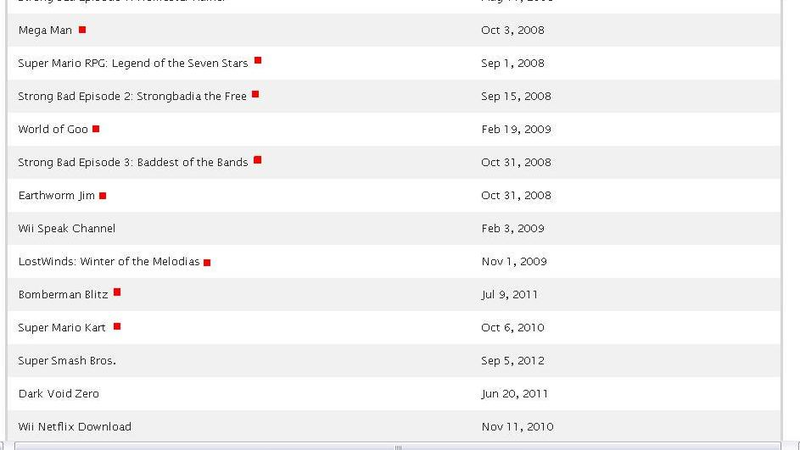
Task: Click the Mega Man title text
Action: [45, 30]
